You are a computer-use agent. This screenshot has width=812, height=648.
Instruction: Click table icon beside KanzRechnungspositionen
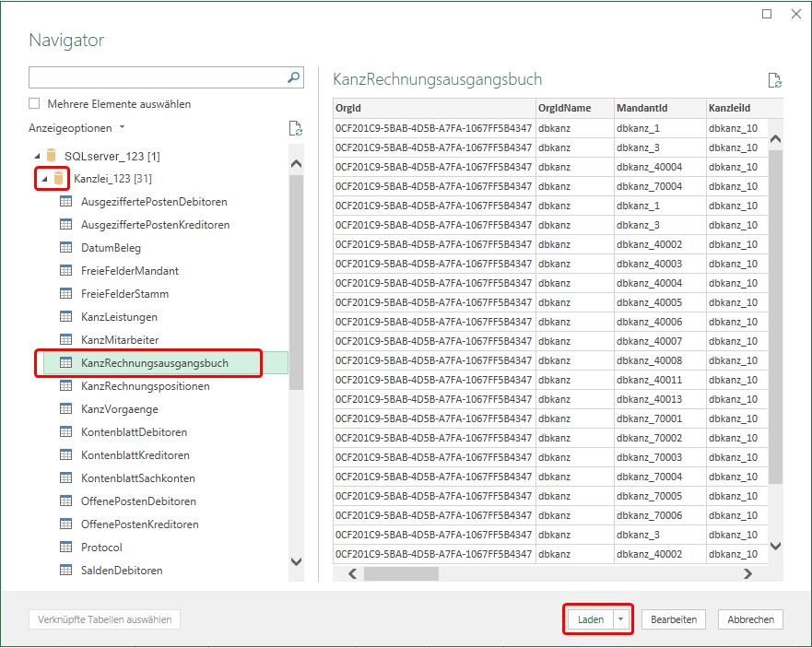65,385
